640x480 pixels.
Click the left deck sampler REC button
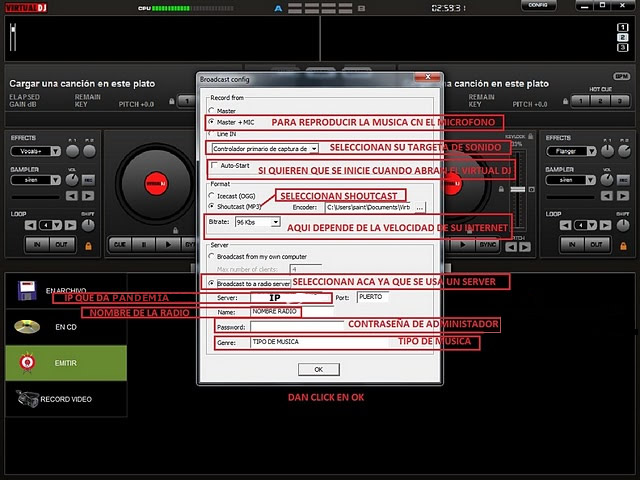(x=88, y=180)
